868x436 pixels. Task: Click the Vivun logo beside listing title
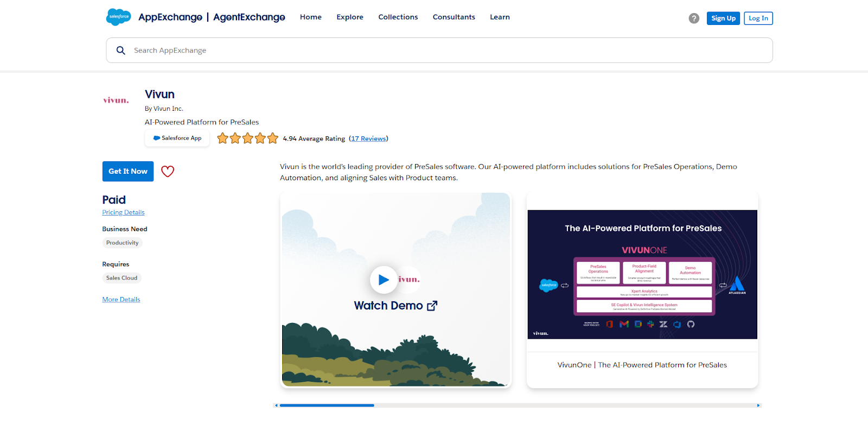[x=116, y=100]
